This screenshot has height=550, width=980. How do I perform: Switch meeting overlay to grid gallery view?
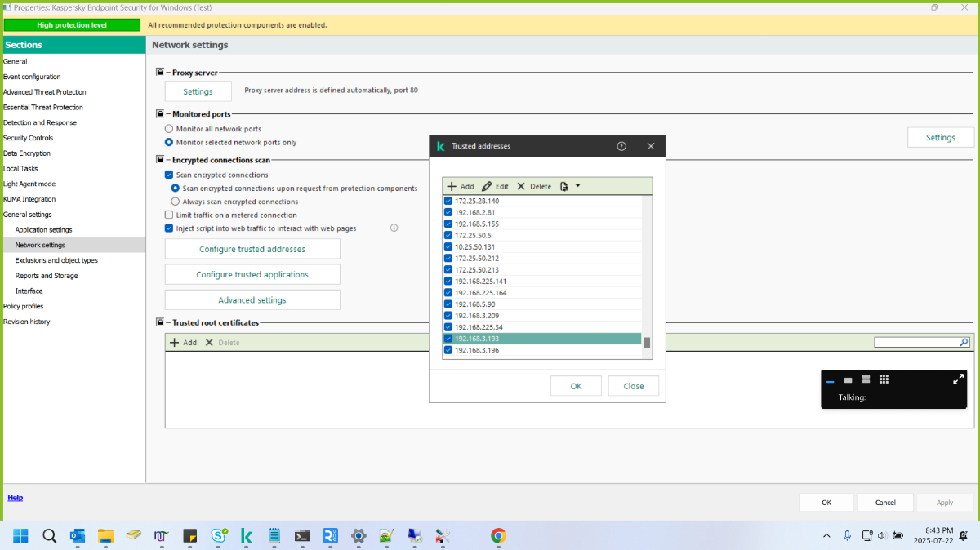884,379
